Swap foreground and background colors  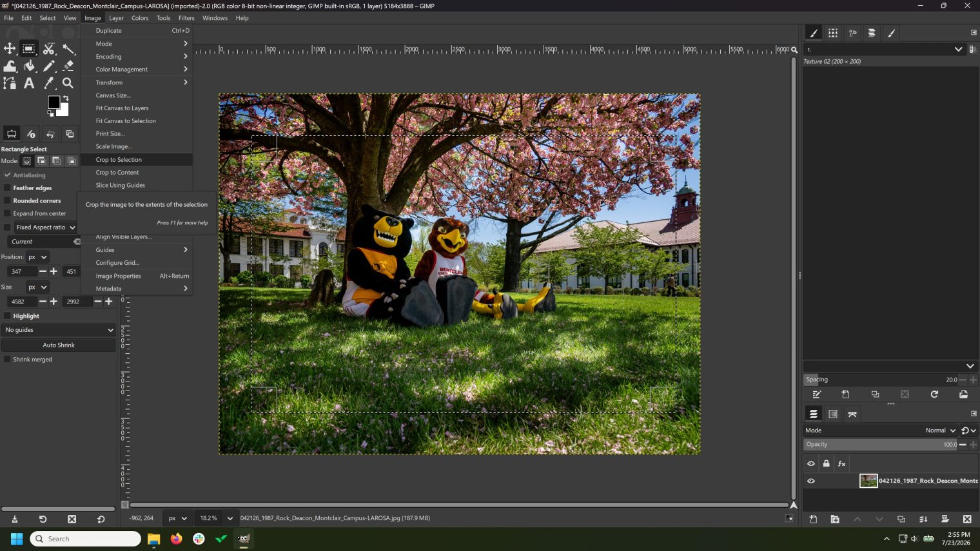tap(66, 99)
